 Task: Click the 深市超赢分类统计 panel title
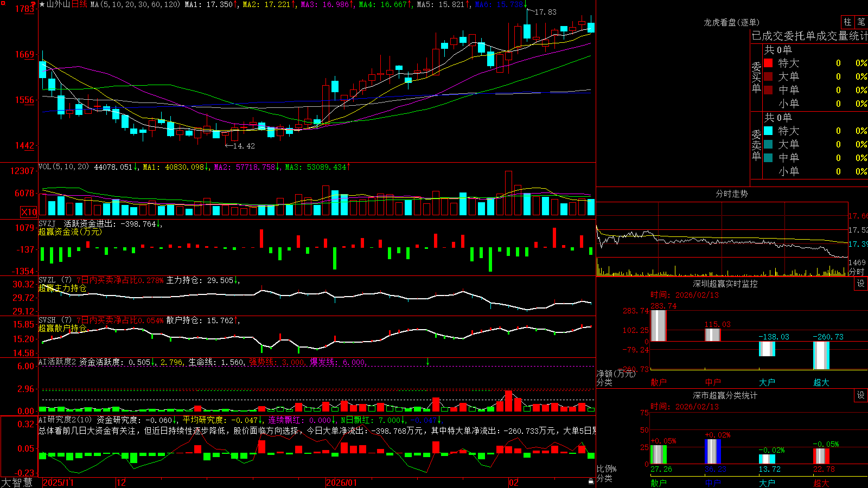click(x=725, y=395)
